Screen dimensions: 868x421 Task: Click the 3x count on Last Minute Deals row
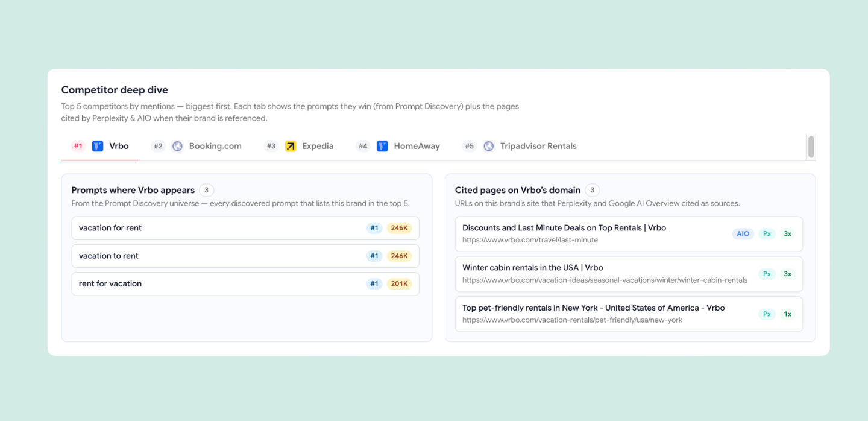coord(787,234)
